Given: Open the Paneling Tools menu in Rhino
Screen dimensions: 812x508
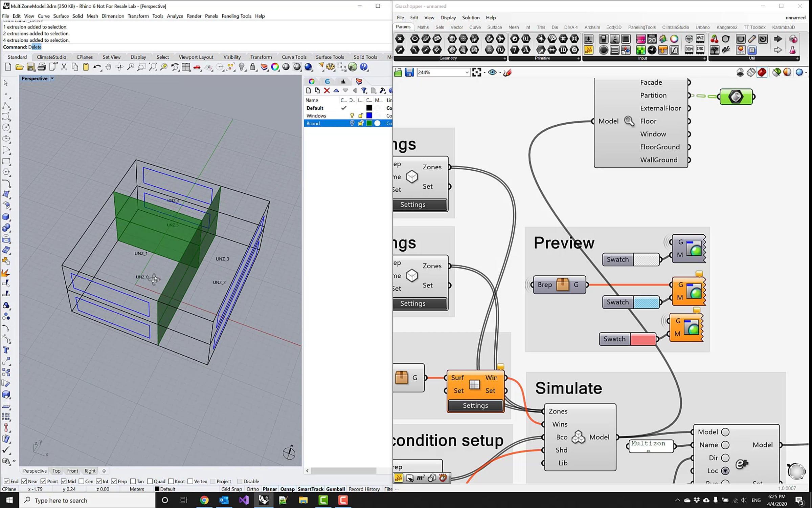Looking at the screenshot, I should click(236, 16).
